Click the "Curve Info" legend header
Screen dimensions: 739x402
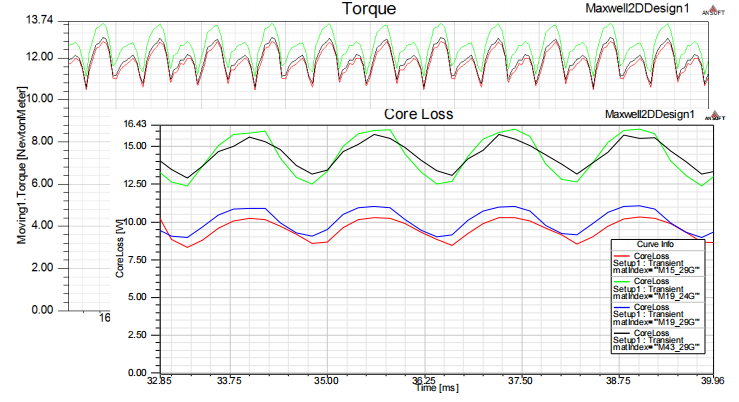[655, 244]
